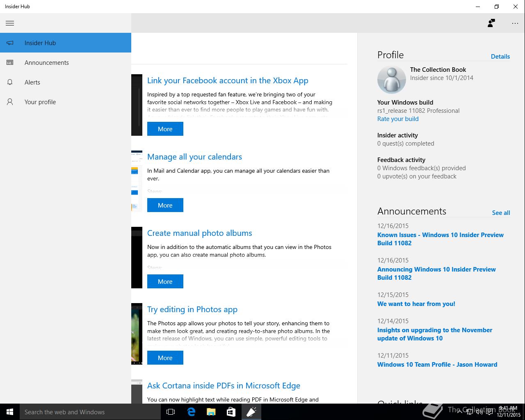
Task: Click '0 upvote(s) on your feedback' text
Action: 417,176
